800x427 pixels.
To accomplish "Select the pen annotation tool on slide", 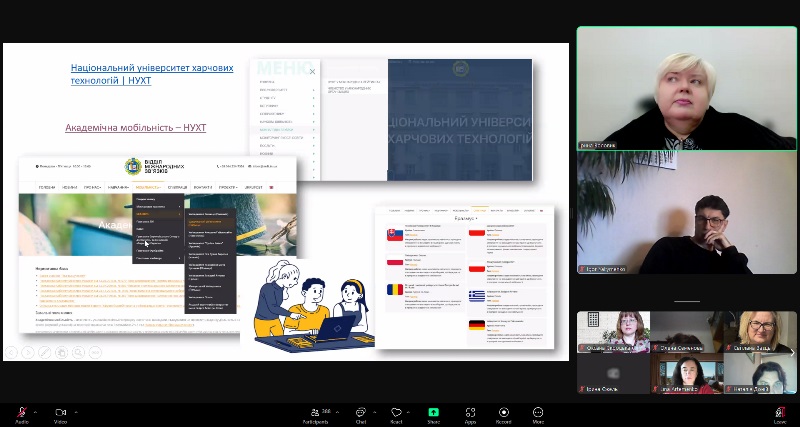I will pyautogui.click(x=45, y=352).
